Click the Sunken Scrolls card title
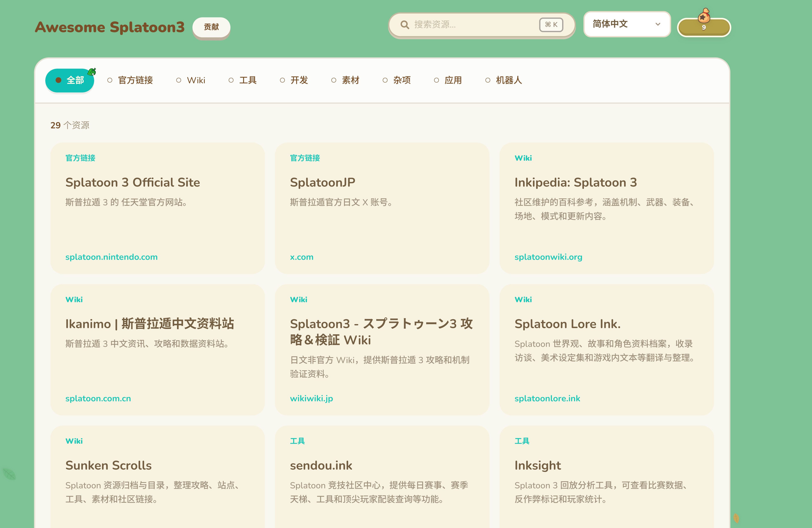This screenshot has height=528, width=812. (109, 465)
